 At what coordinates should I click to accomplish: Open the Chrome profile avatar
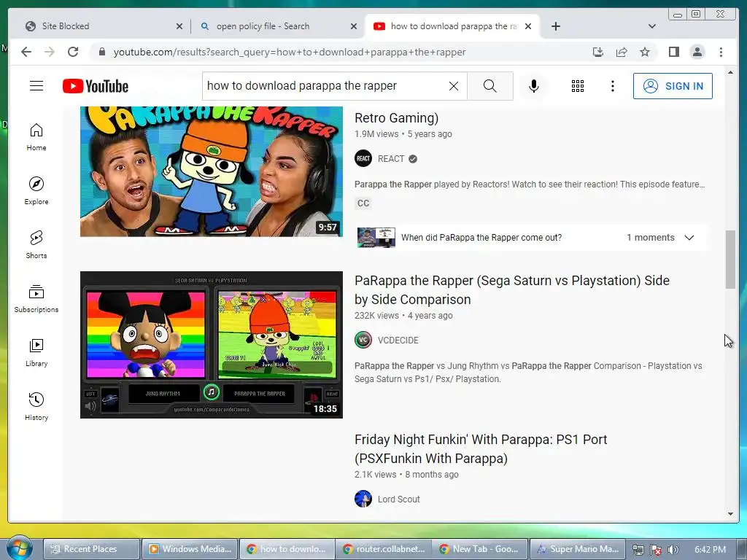click(697, 52)
